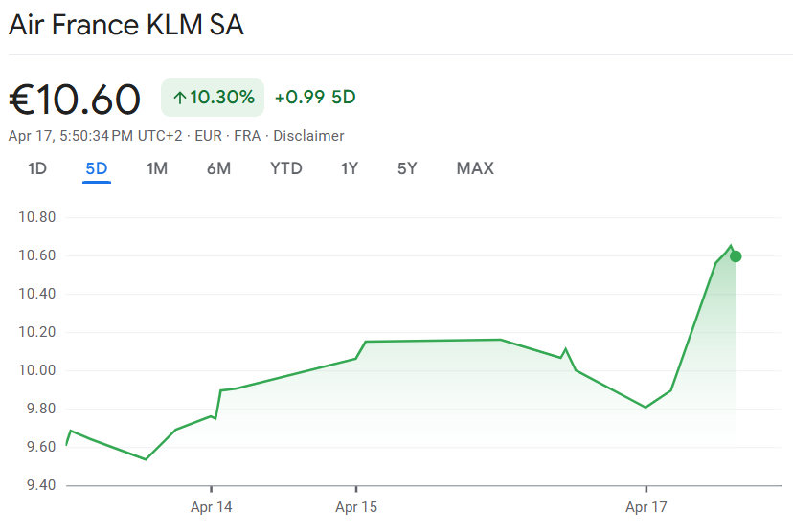Open the MAX chart range

tap(475, 168)
